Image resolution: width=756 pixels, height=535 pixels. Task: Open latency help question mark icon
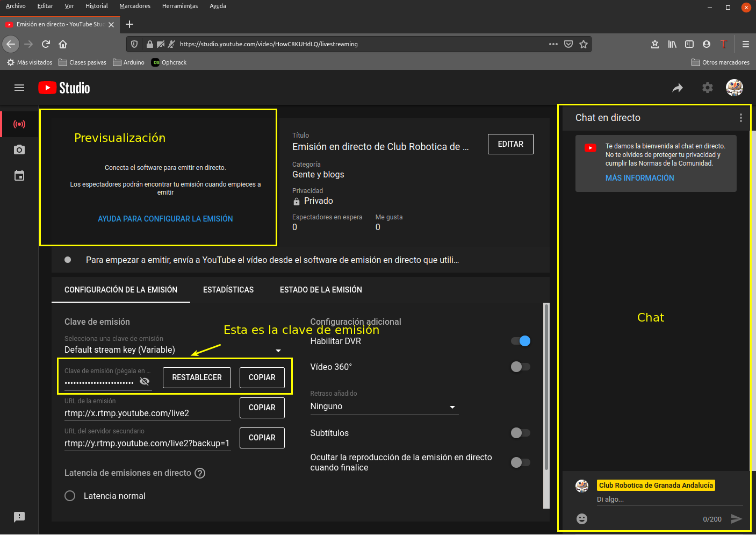coord(200,473)
